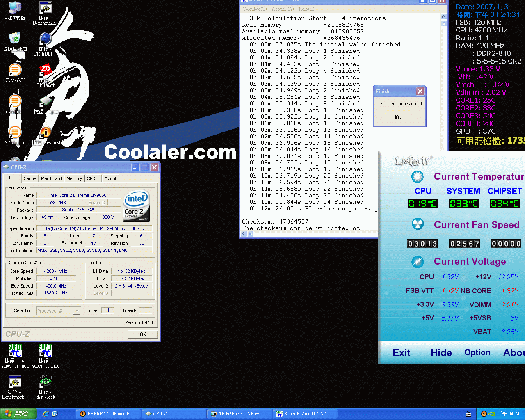This screenshot has height=420, width=525.
Task: Click the Intel Core 2 Extreme logo
Action: [x=137, y=206]
